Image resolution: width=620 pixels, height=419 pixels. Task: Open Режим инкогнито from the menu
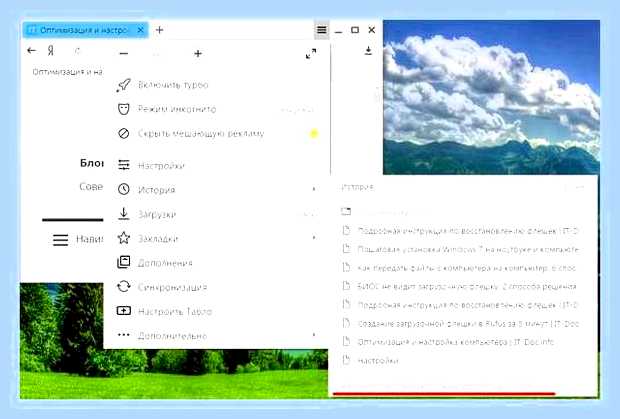click(215, 109)
